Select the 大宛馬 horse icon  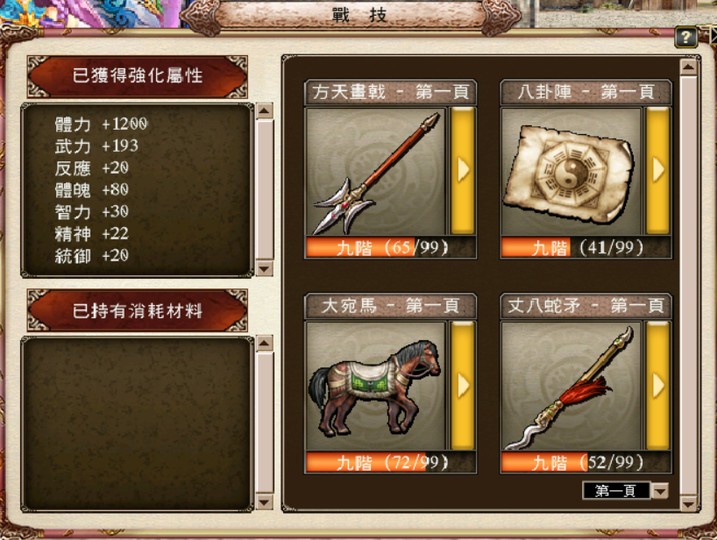click(375, 386)
